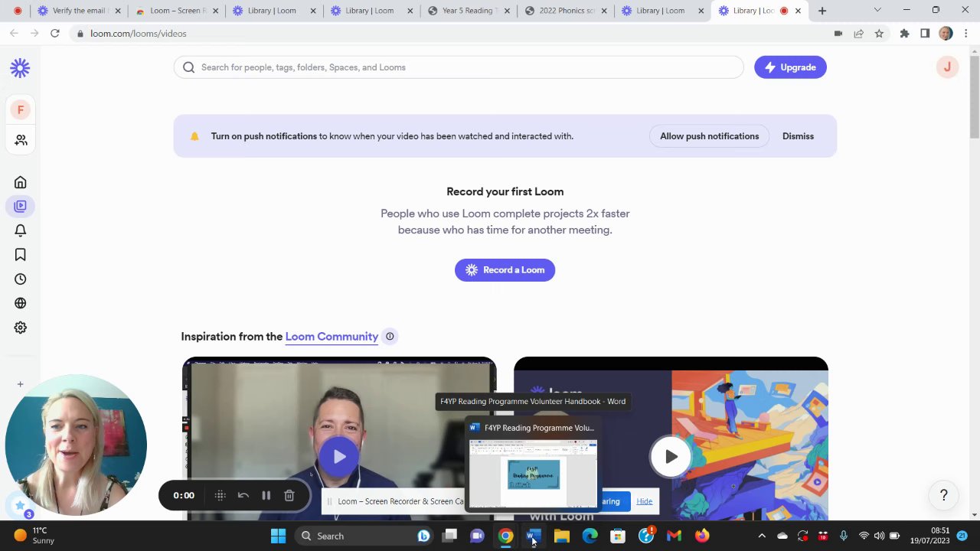980x551 pixels.
Task: Click the Upgrade button
Action: [x=790, y=67]
